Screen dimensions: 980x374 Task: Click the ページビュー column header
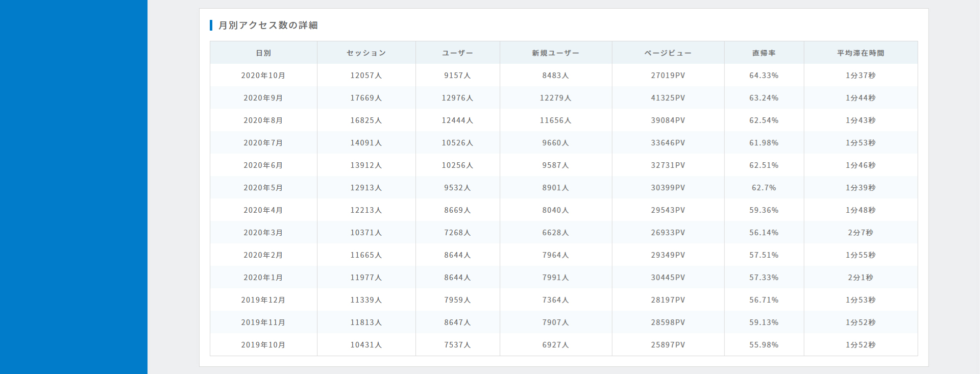[x=668, y=53]
